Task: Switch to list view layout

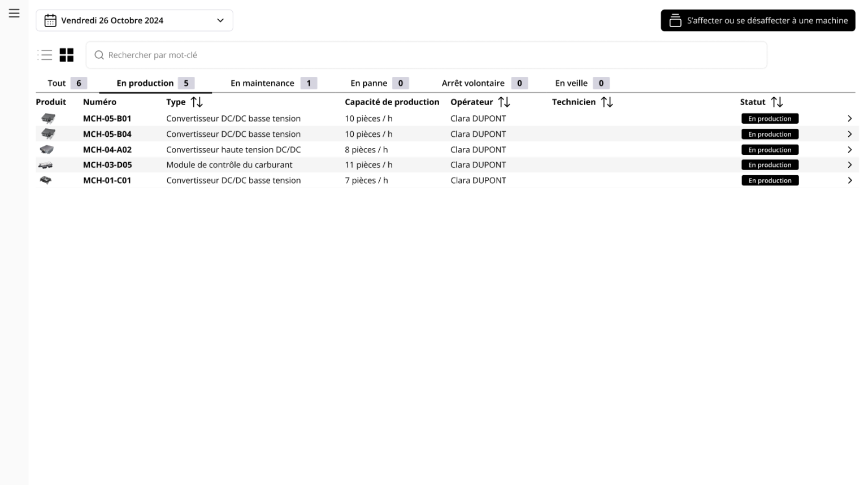Action: point(45,55)
